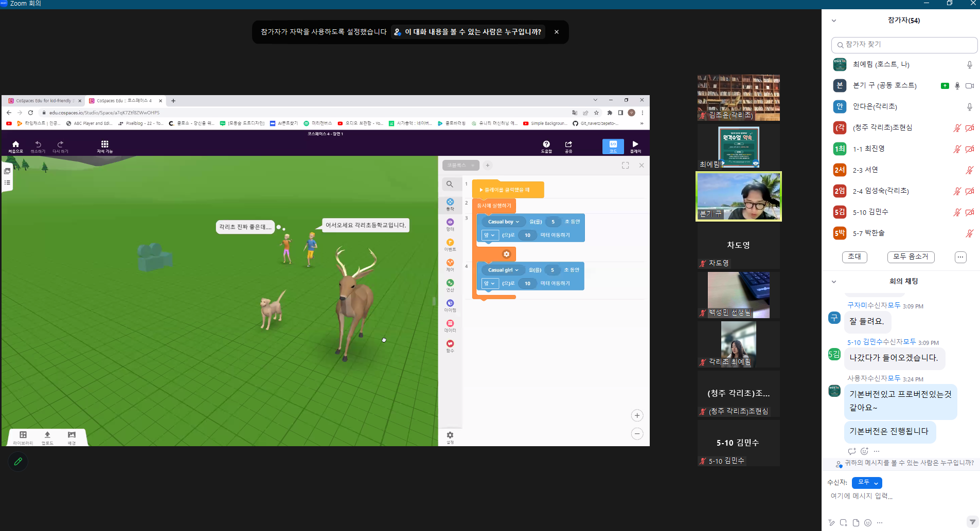
Task: Edit the meters value 10 in Casual girl block
Action: 527,283
